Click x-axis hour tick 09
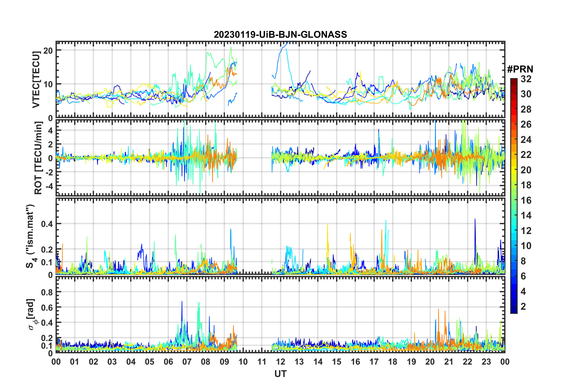 [224, 362]
